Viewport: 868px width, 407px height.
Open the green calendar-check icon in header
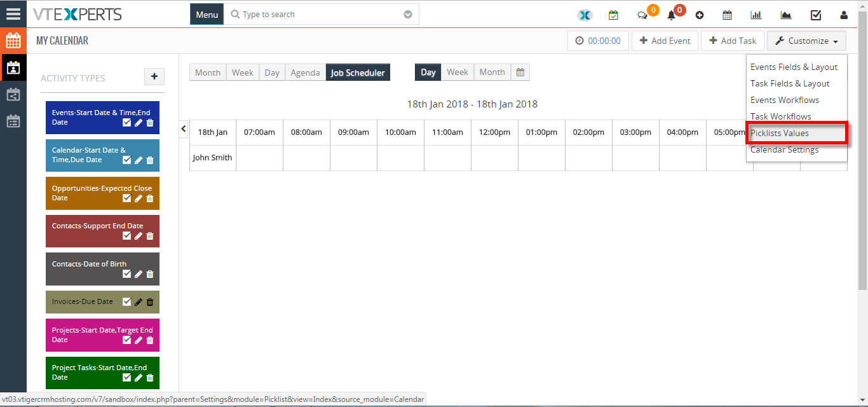(x=613, y=15)
